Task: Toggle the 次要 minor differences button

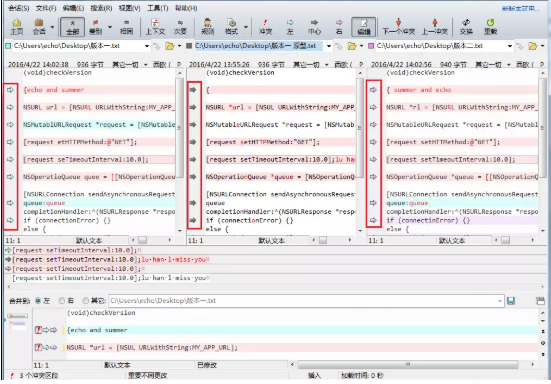Action: point(180,27)
